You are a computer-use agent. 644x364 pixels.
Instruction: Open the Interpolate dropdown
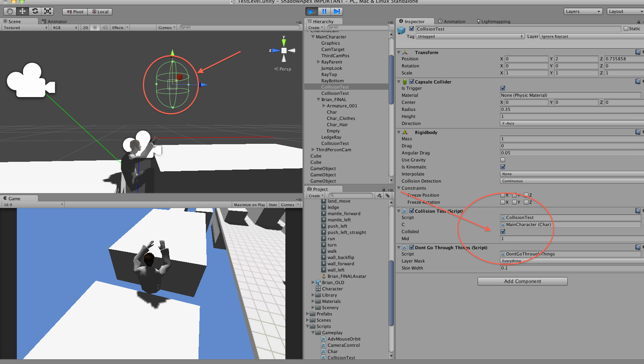coord(572,174)
